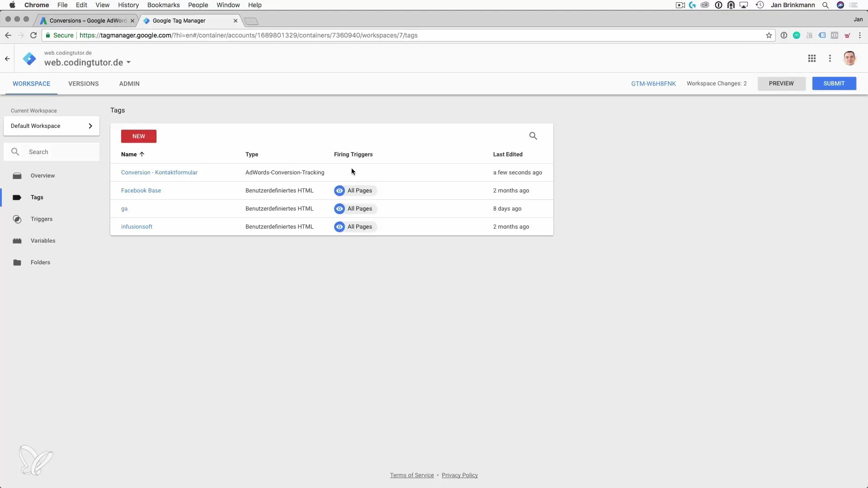Click the SUBMIT button
This screenshot has height=488, width=868.
tap(834, 84)
